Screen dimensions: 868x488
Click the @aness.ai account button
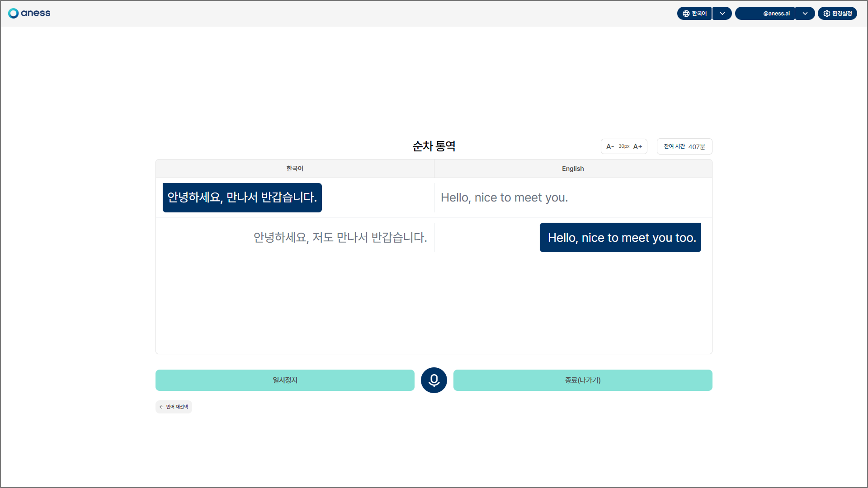765,14
